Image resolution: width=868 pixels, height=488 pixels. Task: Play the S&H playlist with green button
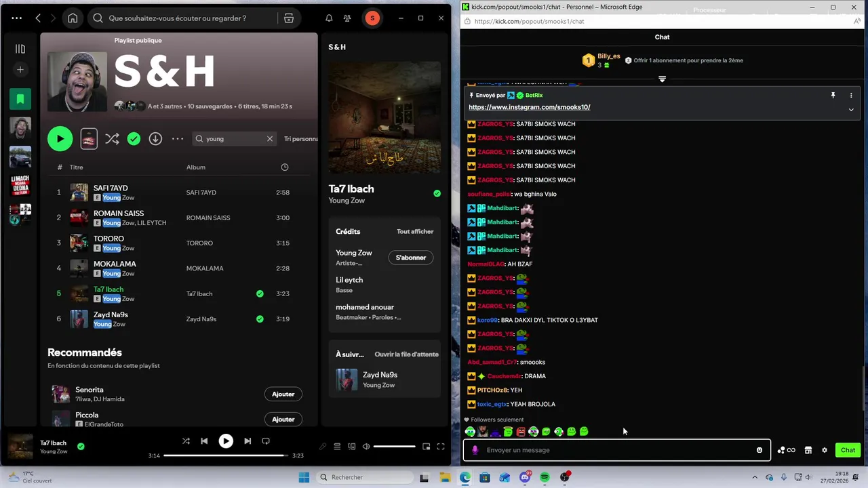60,139
